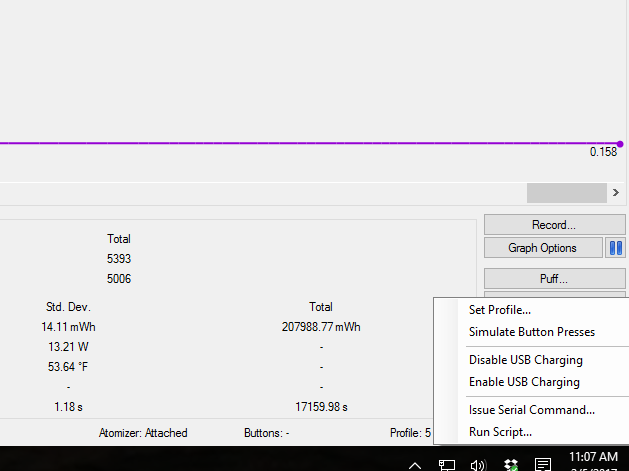The width and height of the screenshot is (629, 471).
Task: Click the purple graph endpoint at 0.158
Action: point(620,144)
